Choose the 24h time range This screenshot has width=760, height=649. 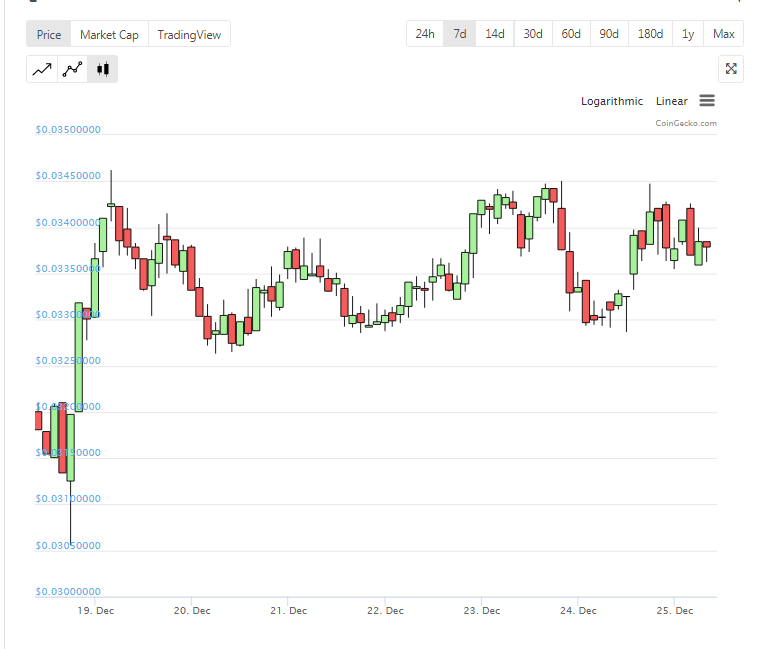(x=425, y=34)
